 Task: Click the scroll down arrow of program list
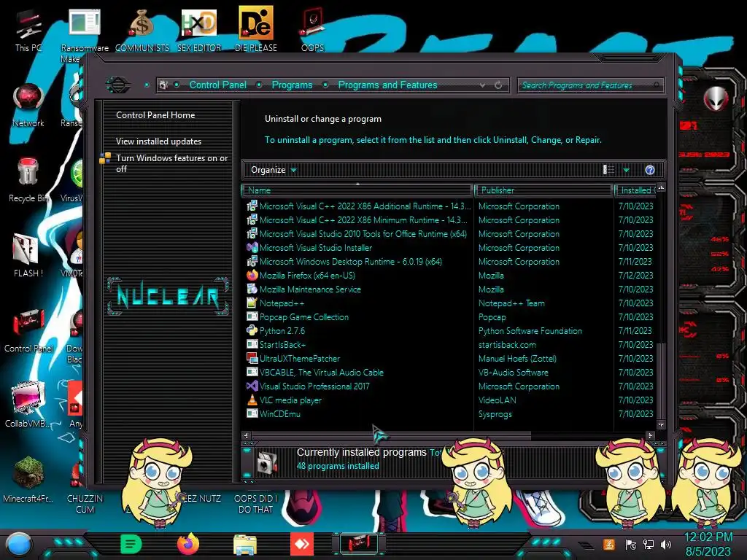pos(661,424)
